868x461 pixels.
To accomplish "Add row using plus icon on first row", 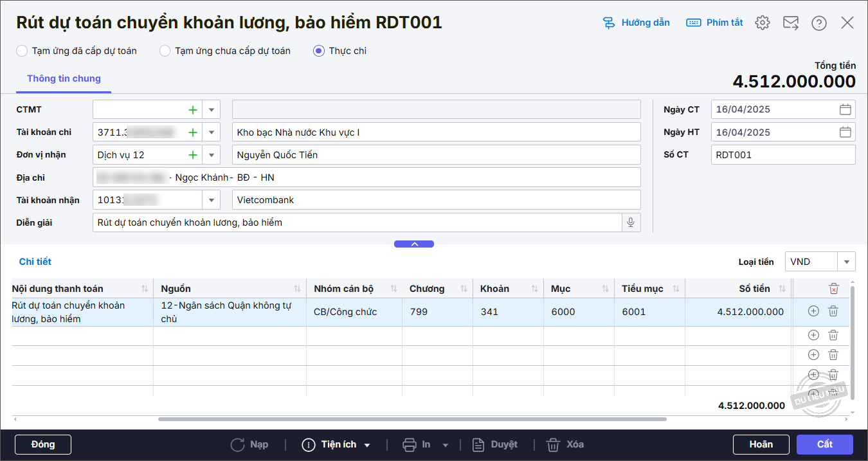I will [813, 311].
